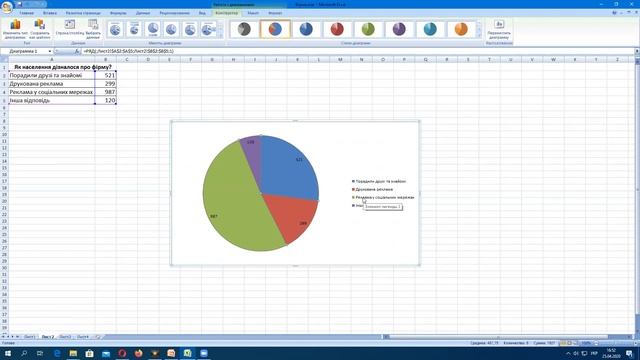Choose the green chart style
This screenshot has height=360, width=640.
tap(368, 29)
